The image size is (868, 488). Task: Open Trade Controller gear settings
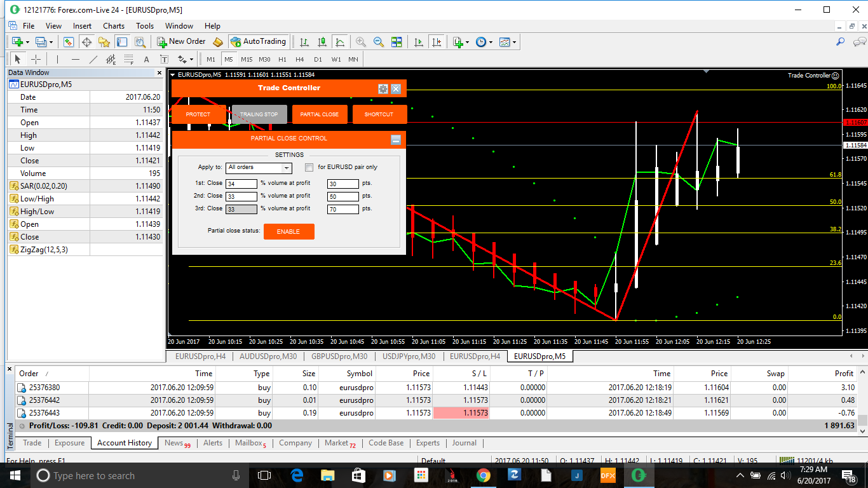pyautogui.click(x=383, y=89)
